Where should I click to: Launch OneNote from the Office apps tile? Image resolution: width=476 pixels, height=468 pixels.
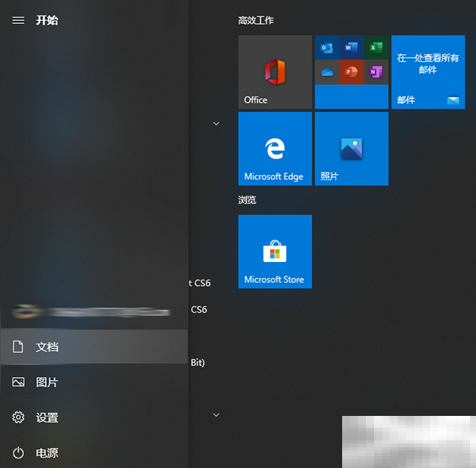pos(376,72)
